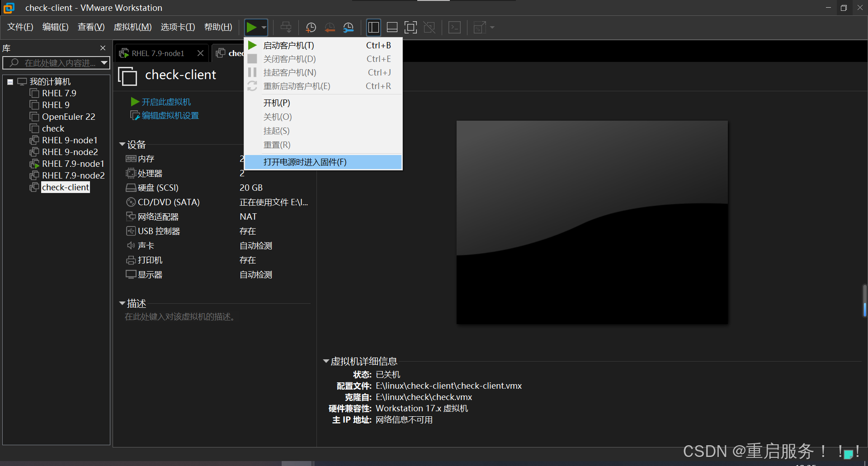Toggle the thumbnail bar view icon
Viewport: 868px width, 466px height.
[392, 28]
